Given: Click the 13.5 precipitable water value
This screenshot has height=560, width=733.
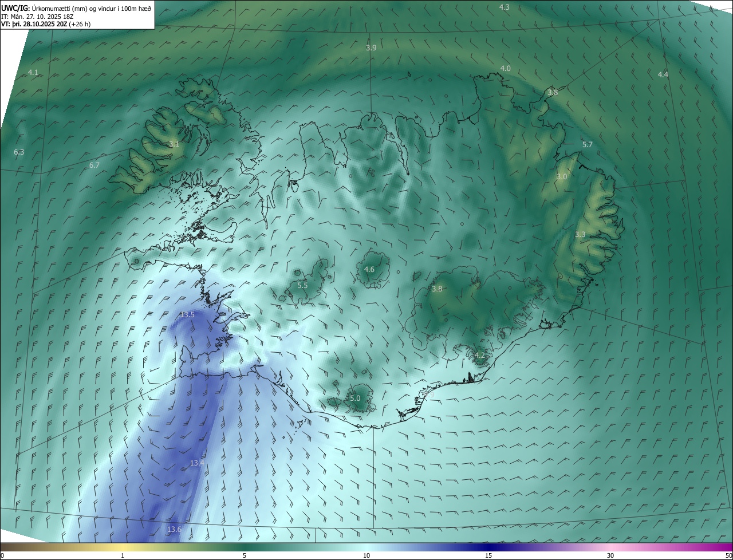Looking at the screenshot, I should point(187,315).
